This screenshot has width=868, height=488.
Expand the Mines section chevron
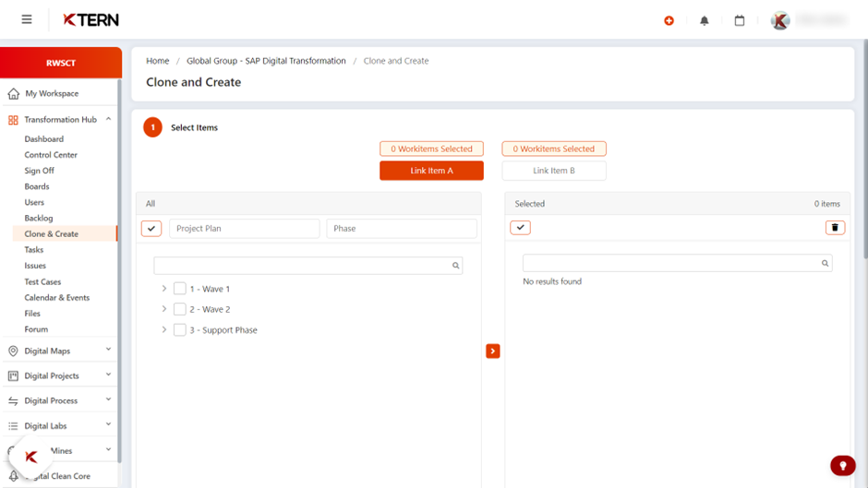[x=109, y=449]
